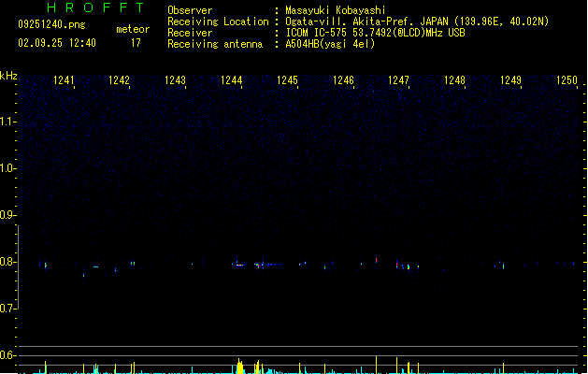Click the Receiving Location label

click(x=218, y=22)
